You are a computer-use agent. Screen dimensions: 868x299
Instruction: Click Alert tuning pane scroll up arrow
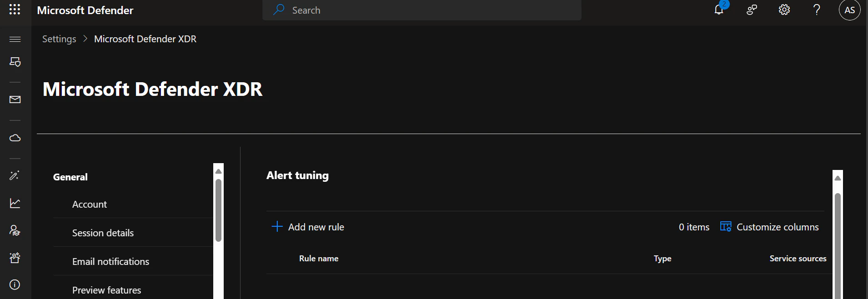[838, 178]
